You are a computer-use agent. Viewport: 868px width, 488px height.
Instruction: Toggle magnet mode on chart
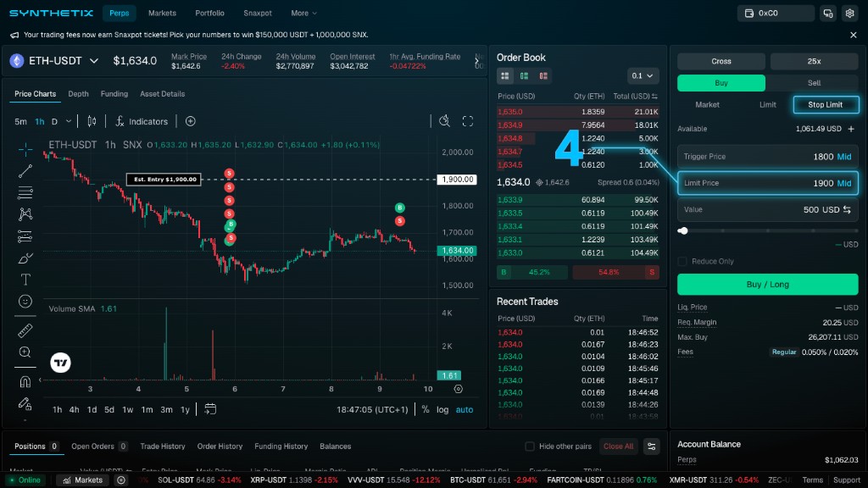pyautogui.click(x=25, y=382)
